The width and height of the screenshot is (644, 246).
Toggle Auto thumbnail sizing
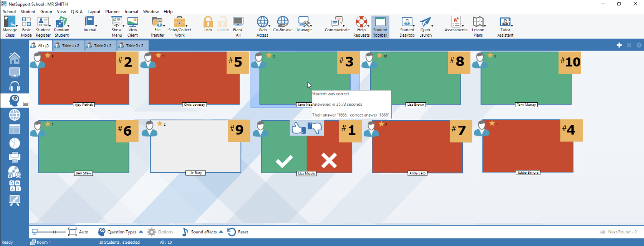coord(78,232)
